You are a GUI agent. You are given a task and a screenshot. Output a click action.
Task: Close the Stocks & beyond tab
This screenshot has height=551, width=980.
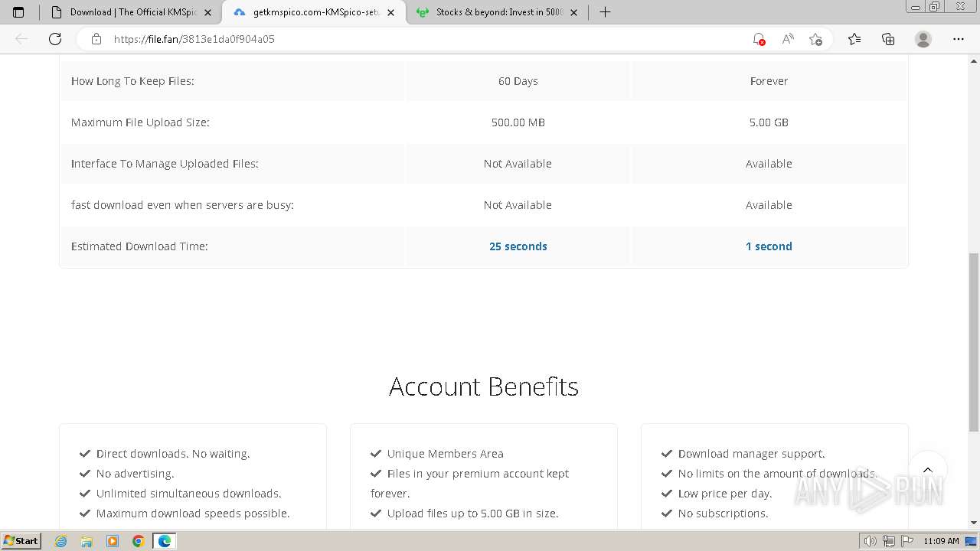click(573, 12)
